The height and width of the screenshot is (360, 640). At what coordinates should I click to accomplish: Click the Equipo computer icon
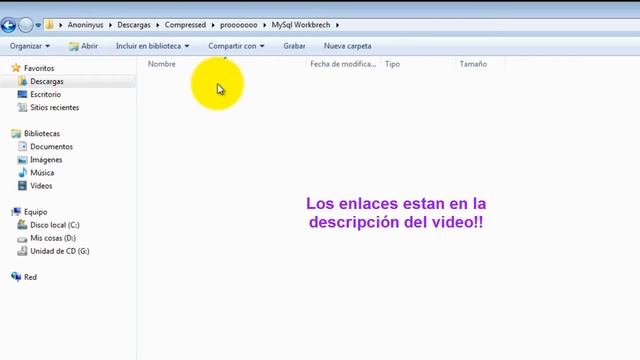point(16,211)
